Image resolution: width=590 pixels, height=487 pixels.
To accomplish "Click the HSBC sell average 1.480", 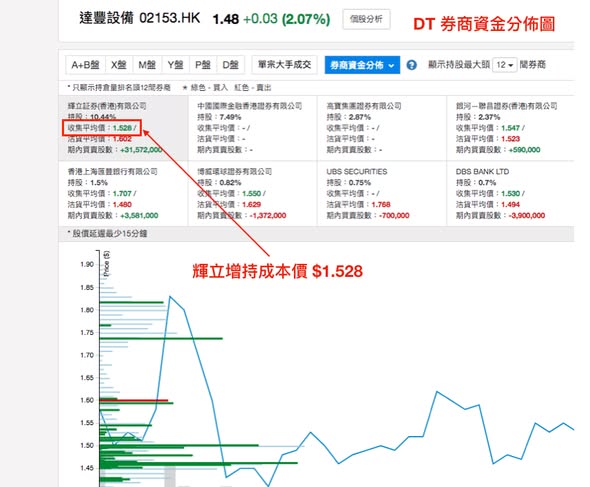I will pos(122,204).
